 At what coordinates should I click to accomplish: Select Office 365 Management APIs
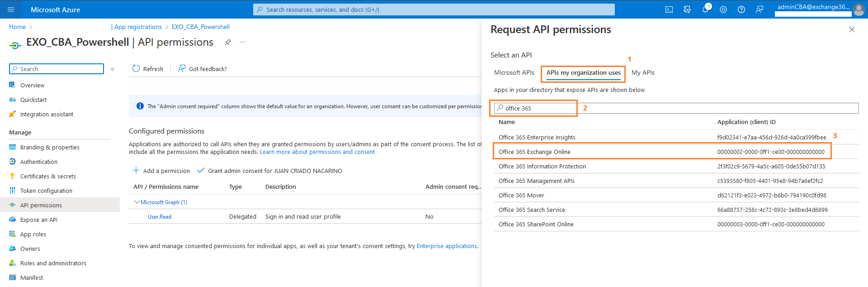676,181
